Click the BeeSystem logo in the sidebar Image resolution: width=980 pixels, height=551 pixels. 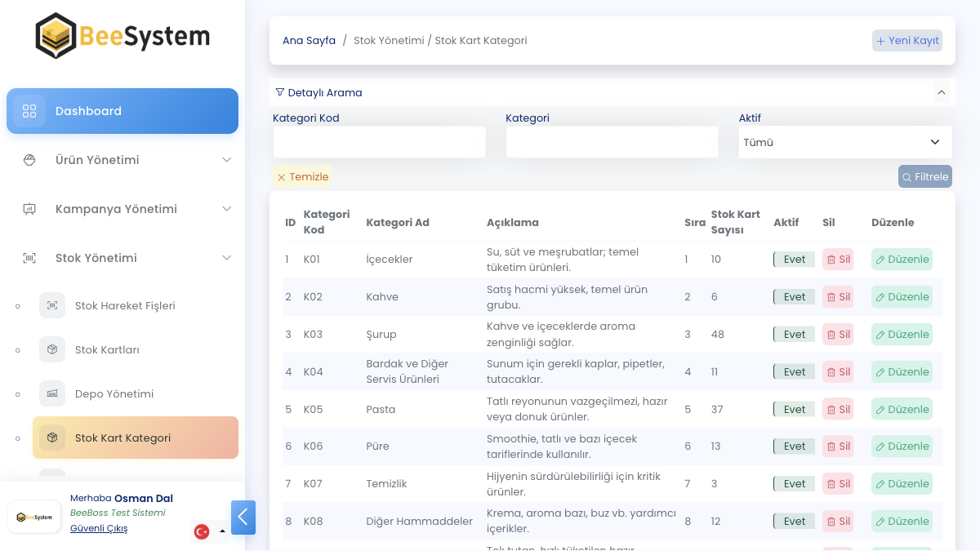click(122, 36)
